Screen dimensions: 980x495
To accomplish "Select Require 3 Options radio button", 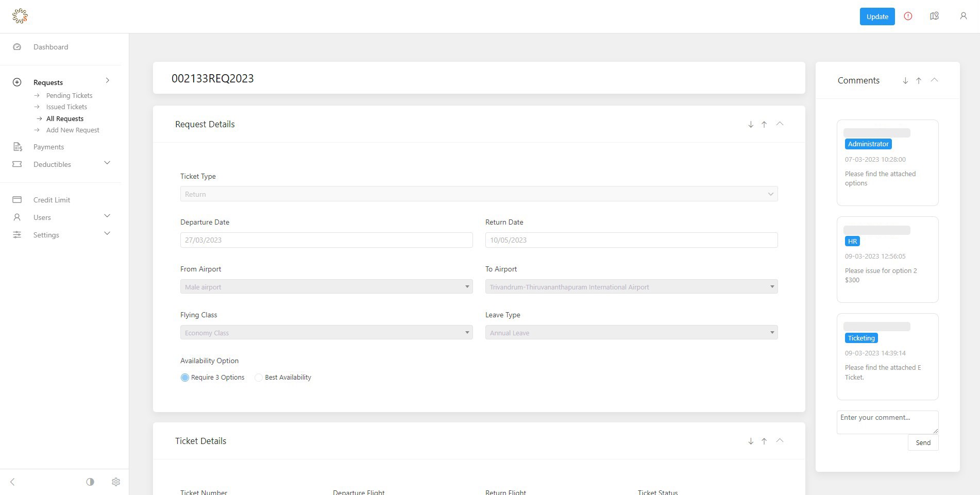I will [x=185, y=378].
